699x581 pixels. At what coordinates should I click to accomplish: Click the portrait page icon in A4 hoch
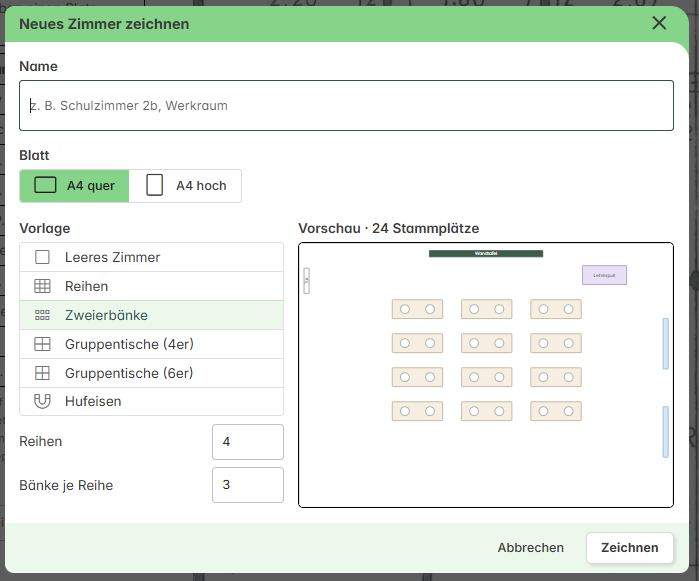[x=155, y=185]
